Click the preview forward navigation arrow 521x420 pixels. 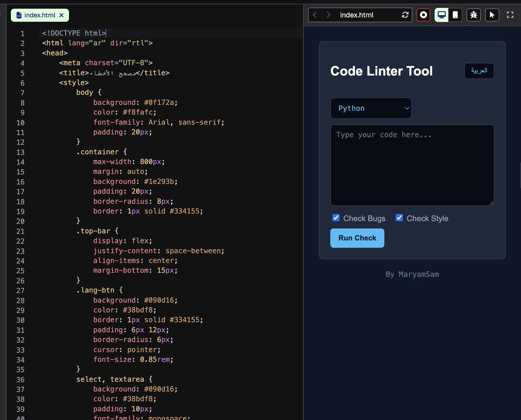(x=329, y=15)
